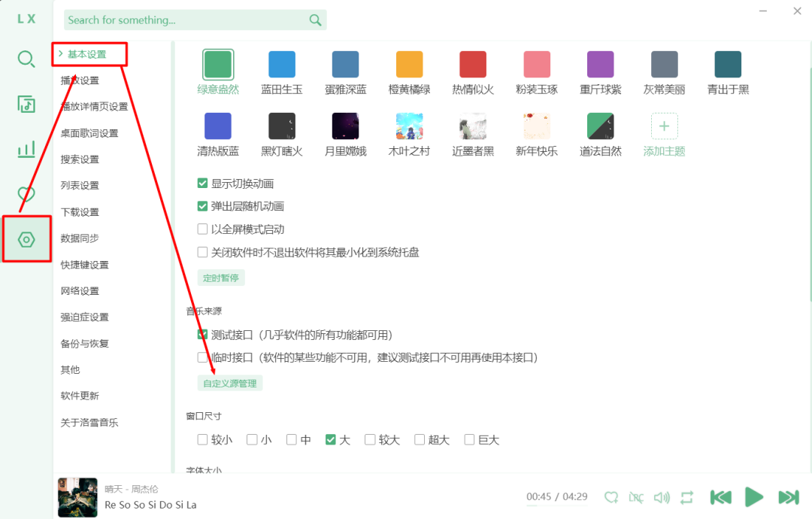Image resolution: width=812 pixels, height=519 pixels.
Task: Favorite the current song via the heart icon
Action: point(611,497)
